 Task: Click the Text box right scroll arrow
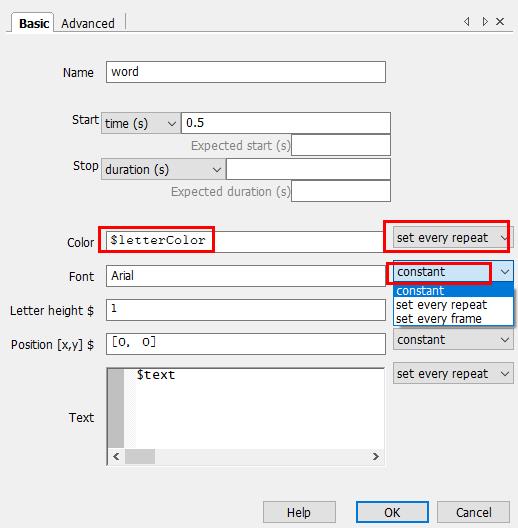[x=376, y=457]
